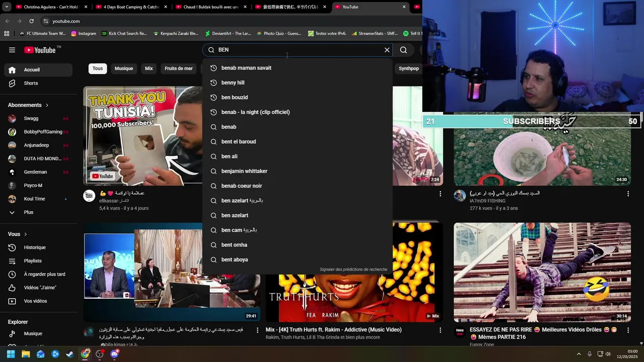
Task: Expand the Vous section chevron
Action: pyautogui.click(x=26, y=234)
